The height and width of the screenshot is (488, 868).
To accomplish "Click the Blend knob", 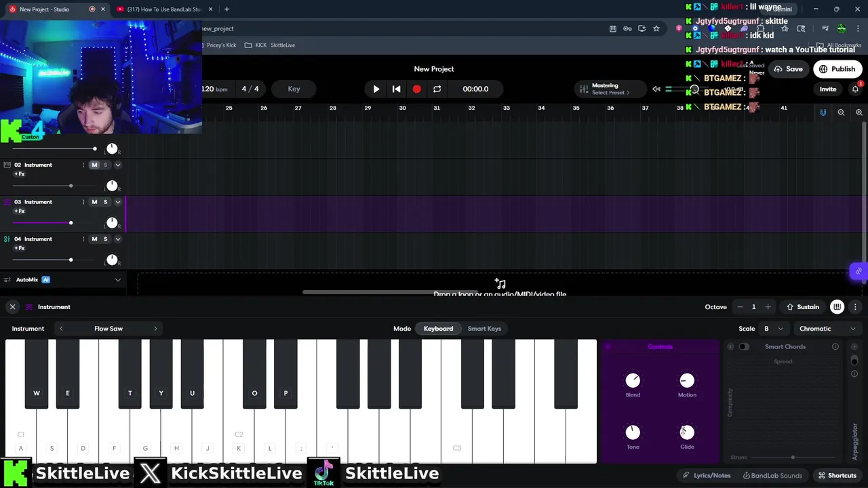I will (x=633, y=381).
